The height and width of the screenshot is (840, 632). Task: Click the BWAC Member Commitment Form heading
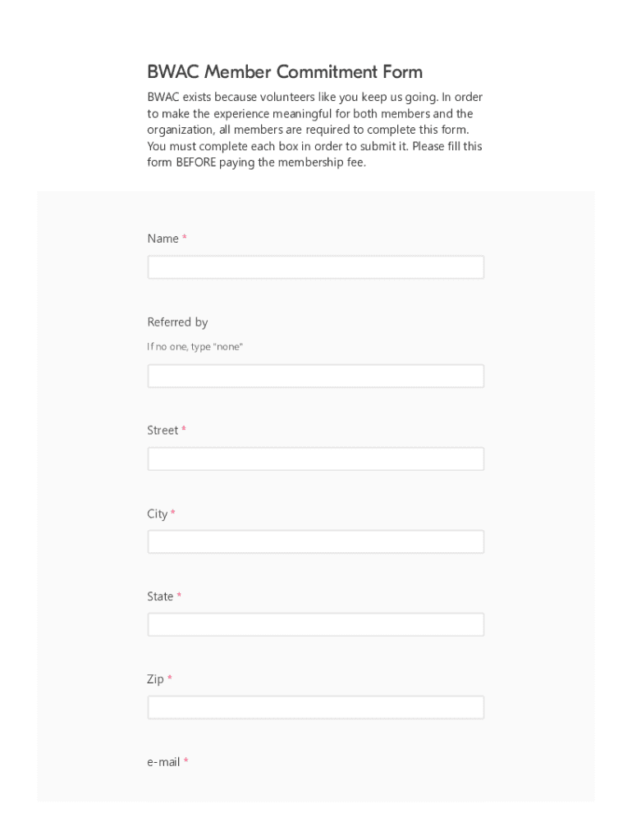click(x=285, y=71)
